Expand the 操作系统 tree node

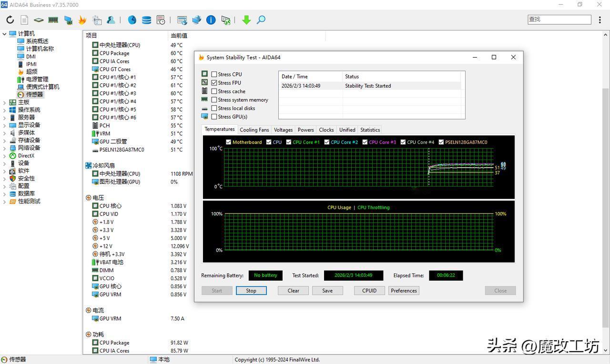(x=4, y=110)
